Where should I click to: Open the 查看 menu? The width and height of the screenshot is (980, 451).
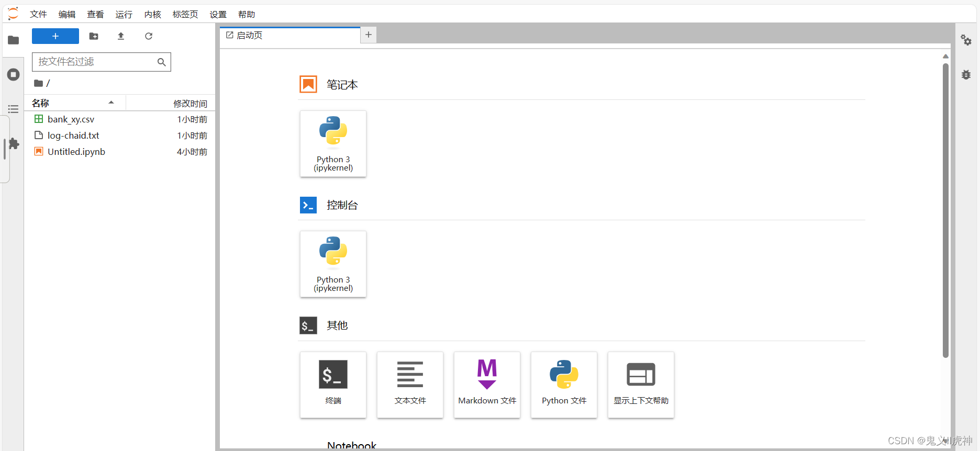click(95, 14)
